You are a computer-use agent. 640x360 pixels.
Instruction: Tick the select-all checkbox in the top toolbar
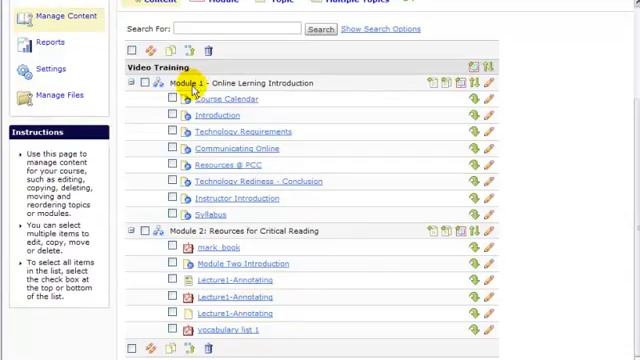click(x=132, y=50)
